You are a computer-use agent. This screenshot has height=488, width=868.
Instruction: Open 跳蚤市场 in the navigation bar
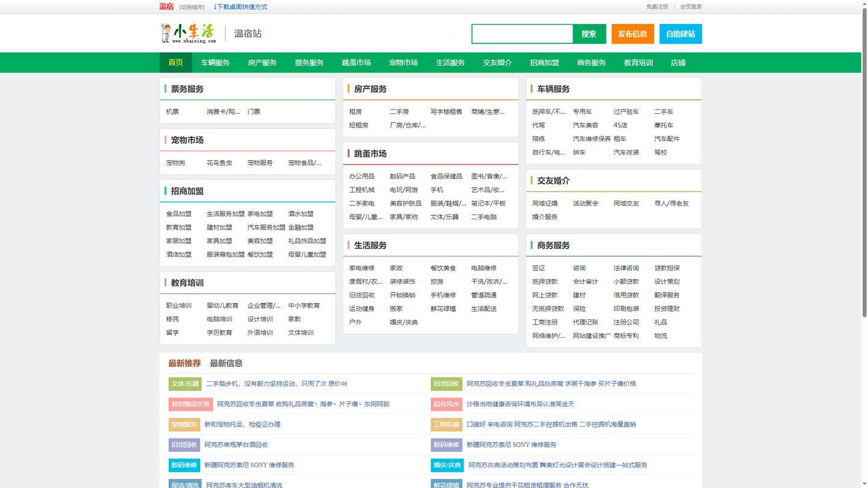point(356,63)
